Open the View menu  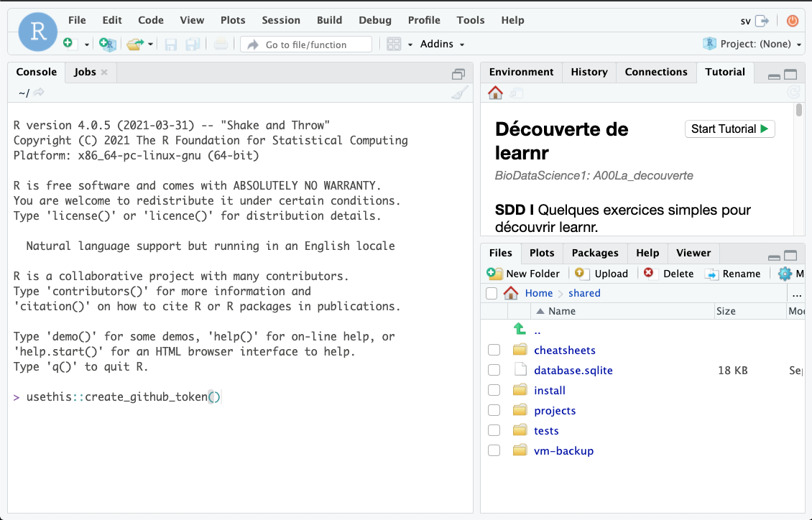point(192,20)
